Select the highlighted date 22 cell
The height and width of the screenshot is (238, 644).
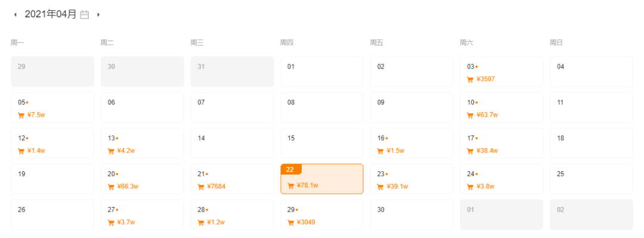pos(322,179)
